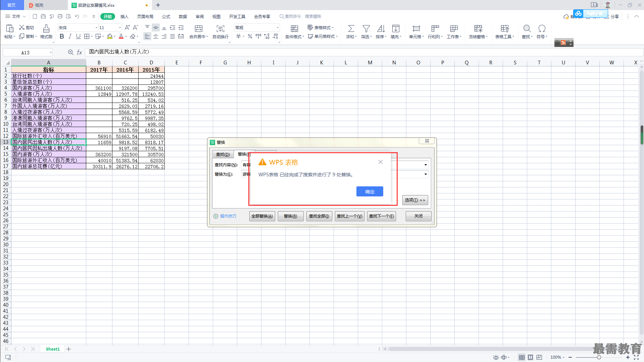Click the 剪切 cut scissors icon
The image size is (644, 362).
point(22,27)
